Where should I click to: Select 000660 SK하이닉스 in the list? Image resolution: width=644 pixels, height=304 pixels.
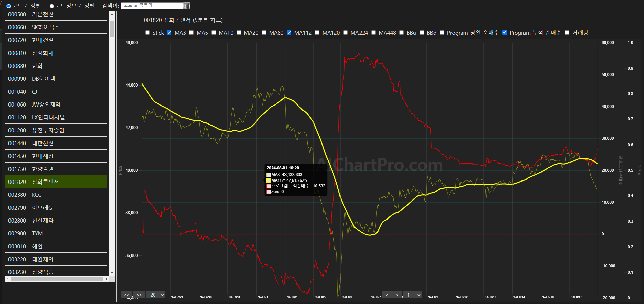[x=56, y=27]
